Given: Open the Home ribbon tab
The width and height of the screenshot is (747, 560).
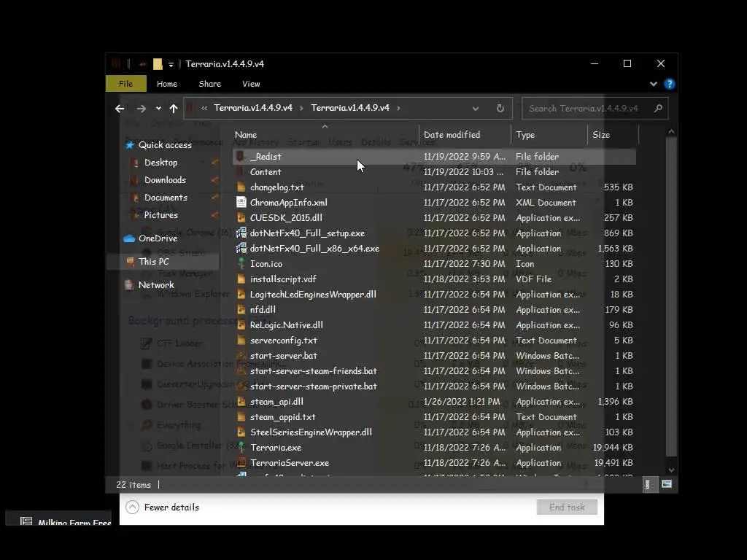Looking at the screenshot, I should point(167,84).
